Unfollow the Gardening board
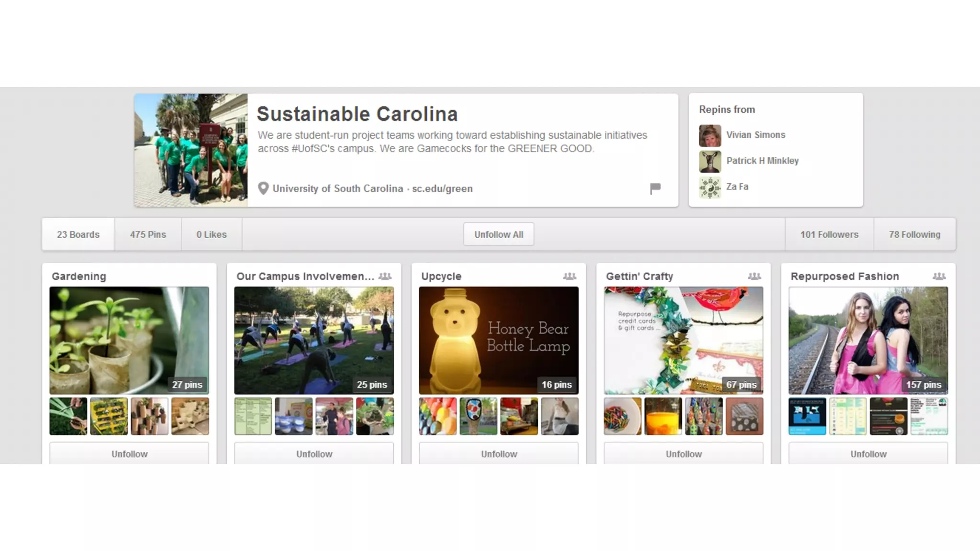Image resolution: width=980 pixels, height=551 pixels. click(129, 453)
